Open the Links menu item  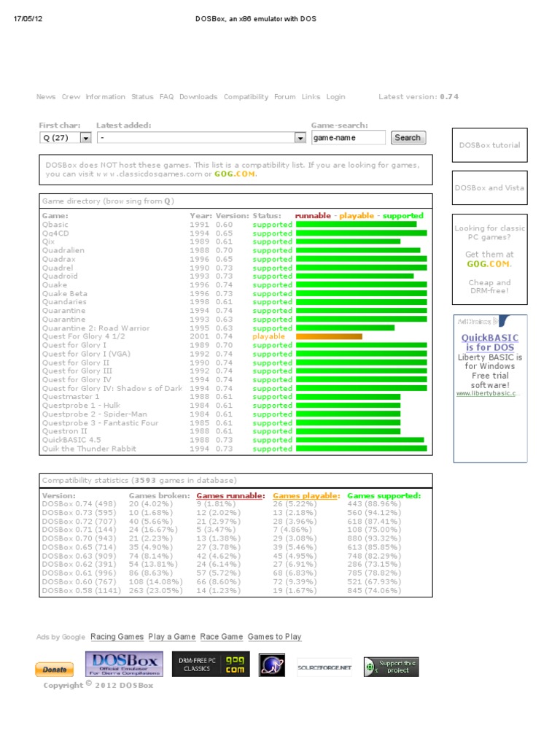(x=311, y=97)
